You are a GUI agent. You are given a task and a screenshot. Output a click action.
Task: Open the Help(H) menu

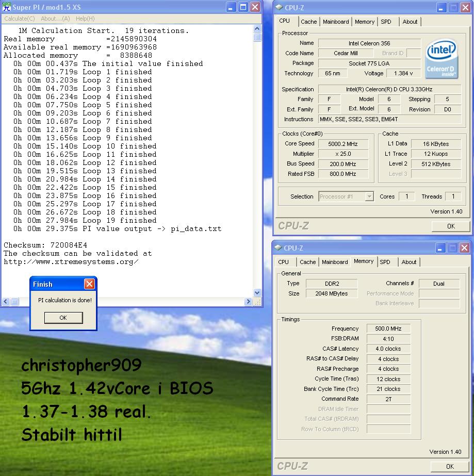[x=85, y=19]
